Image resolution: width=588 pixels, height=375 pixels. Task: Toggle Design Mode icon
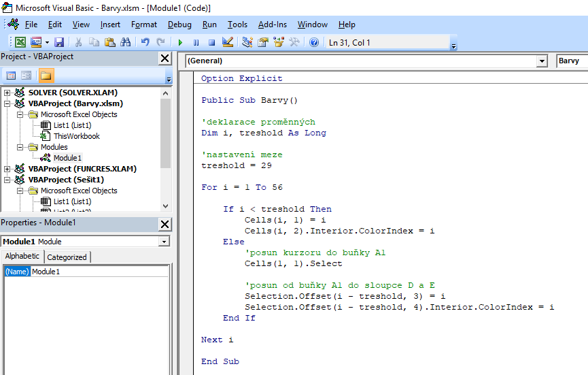pyautogui.click(x=228, y=42)
